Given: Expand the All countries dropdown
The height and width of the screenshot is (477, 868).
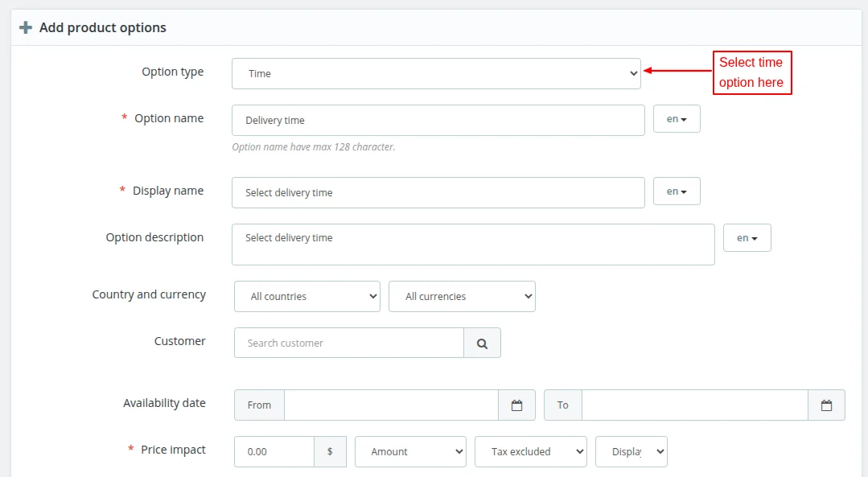Looking at the screenshot, I should (x=306, y=296).
